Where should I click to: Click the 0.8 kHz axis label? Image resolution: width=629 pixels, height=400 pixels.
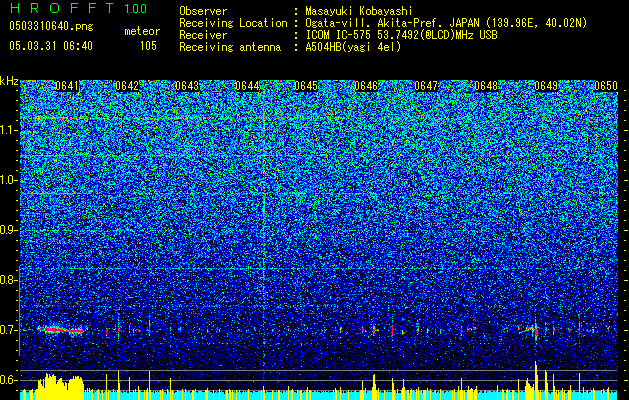point(8,280)
